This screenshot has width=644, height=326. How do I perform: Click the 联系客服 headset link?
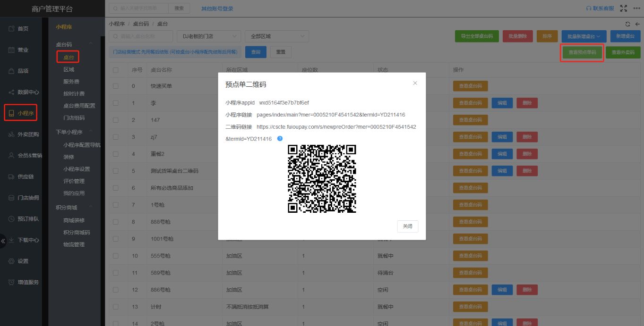click(600, 8)
